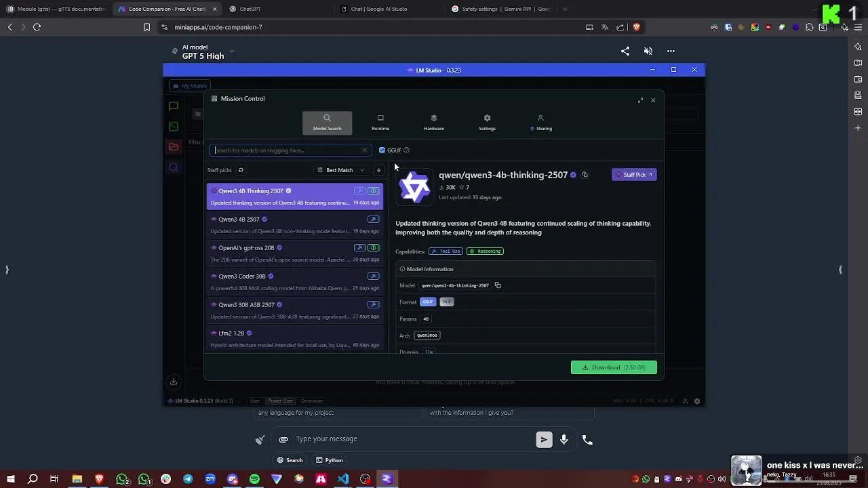
Task: Open the Settings tab in Mission Control
Action: pos(487,123)
